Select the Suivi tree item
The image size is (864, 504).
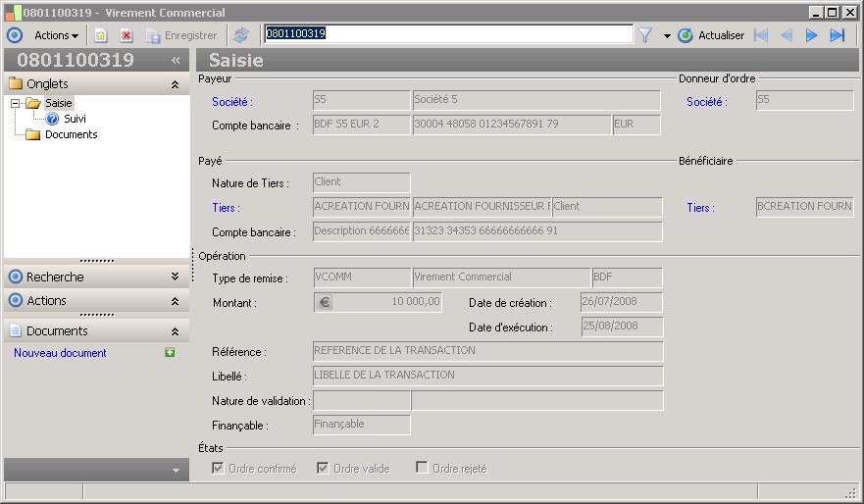75,119
